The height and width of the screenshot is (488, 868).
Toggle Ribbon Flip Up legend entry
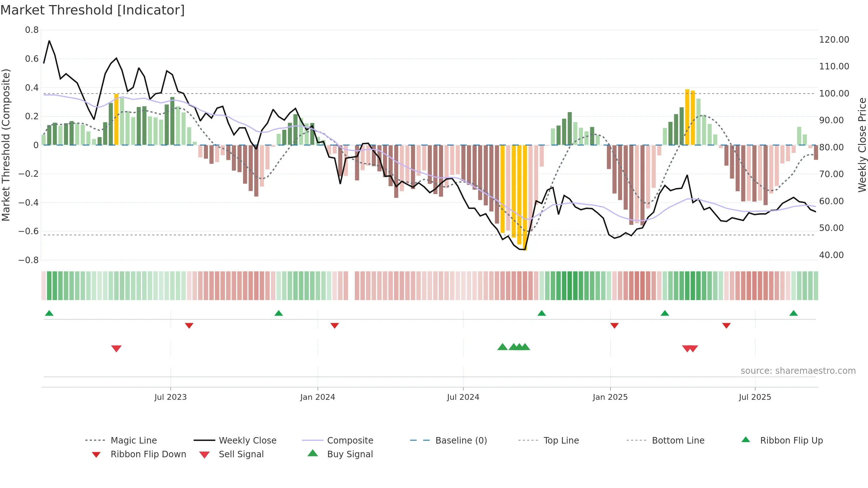coord(782,440)
